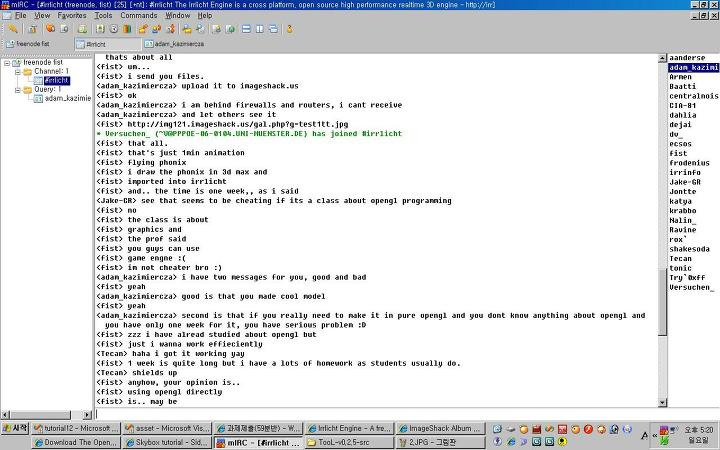Click the chat message input box
Viewport: 720px width, 450px height.
(x=381, y=414)
